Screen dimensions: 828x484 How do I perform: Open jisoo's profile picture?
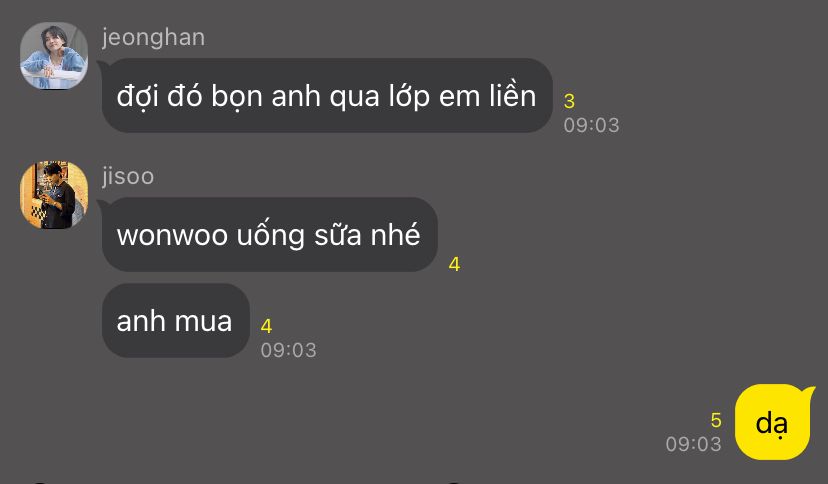coord(54,195)
